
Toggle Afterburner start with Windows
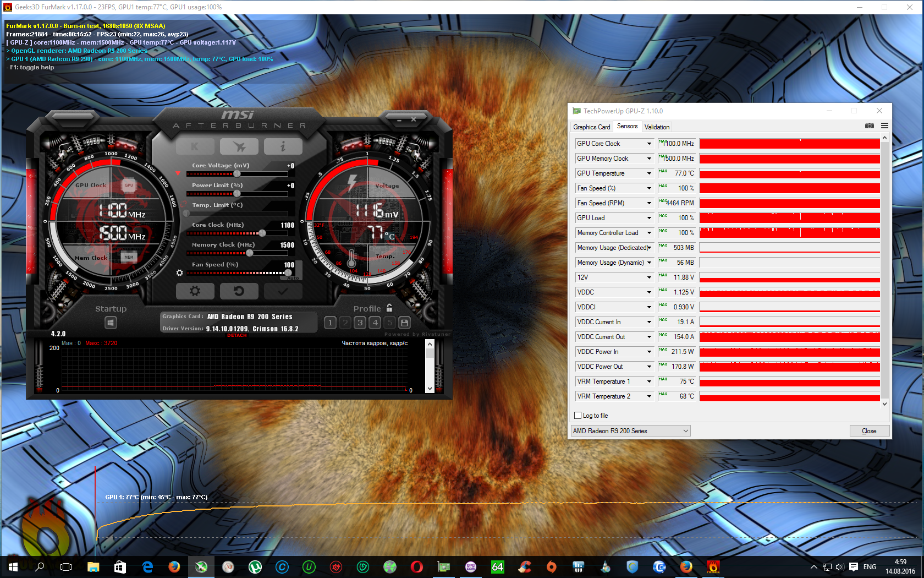111,323
